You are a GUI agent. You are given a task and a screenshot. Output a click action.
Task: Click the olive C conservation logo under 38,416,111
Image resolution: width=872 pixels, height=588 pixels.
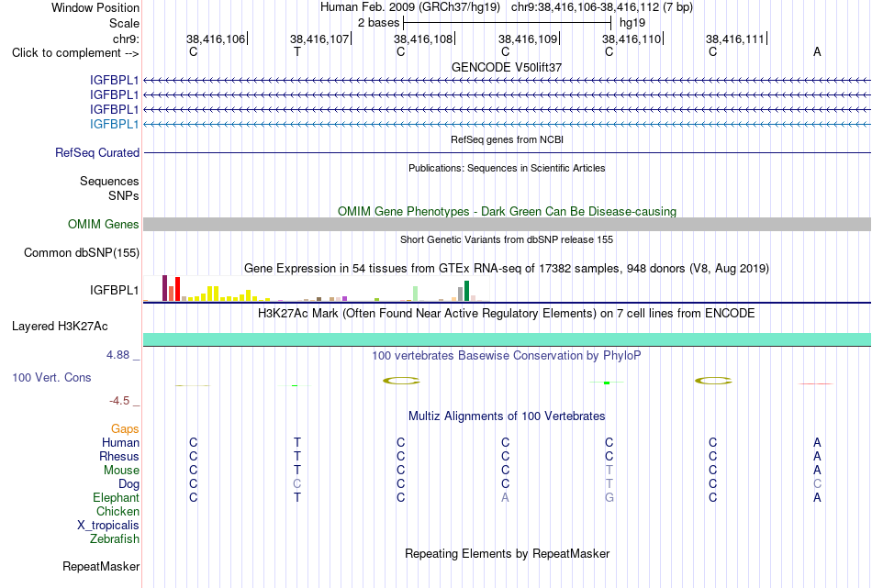713,381
